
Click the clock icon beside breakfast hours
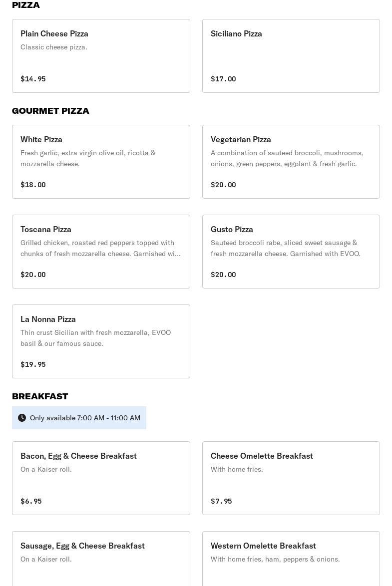[22, 418]
